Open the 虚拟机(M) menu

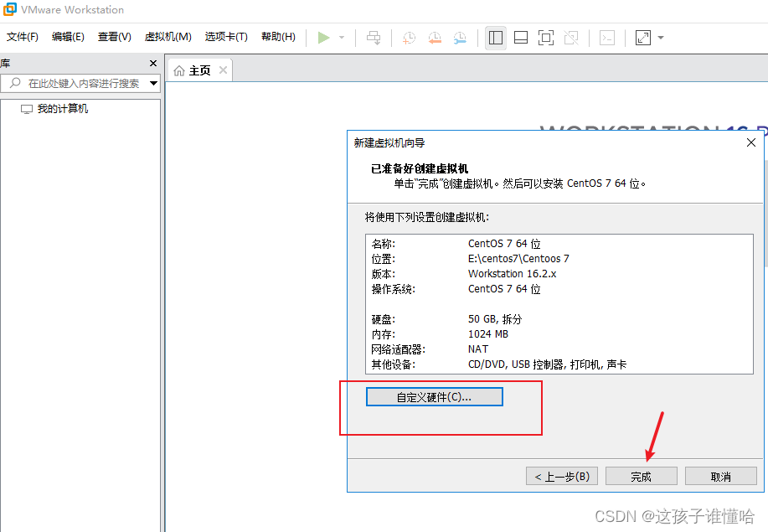(168, 37)
